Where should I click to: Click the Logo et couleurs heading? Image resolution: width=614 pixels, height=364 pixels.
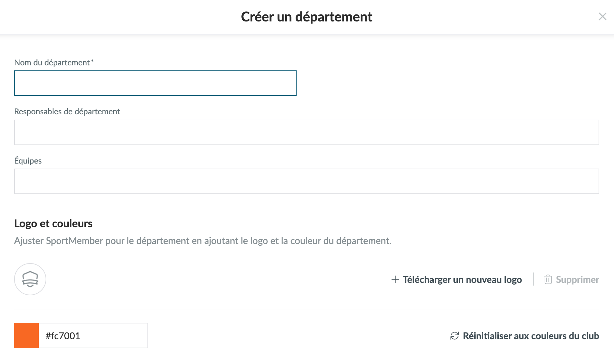(53, 224)
